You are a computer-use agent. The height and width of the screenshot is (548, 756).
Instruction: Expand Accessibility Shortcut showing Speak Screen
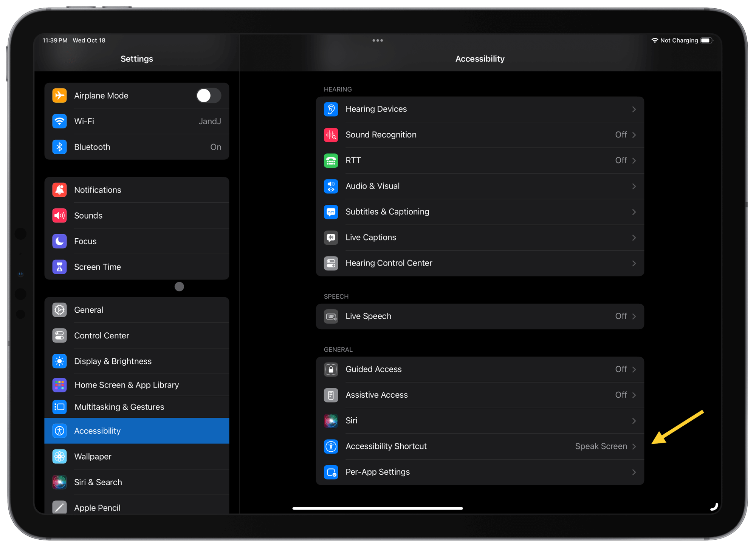coord(605,446)
